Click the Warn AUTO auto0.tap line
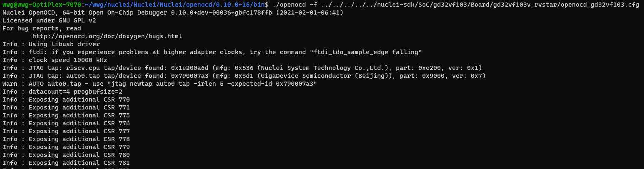Image resolution: width=644 pixels, height=169 pixels. [160, 84]
